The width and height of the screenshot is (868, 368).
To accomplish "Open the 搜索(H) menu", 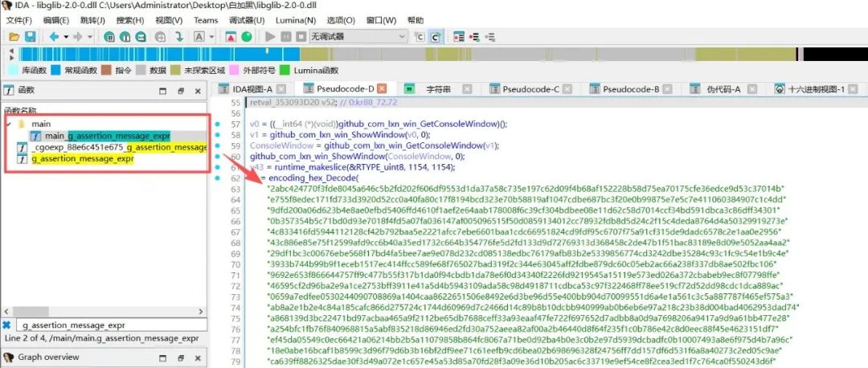I will point(130,20).
